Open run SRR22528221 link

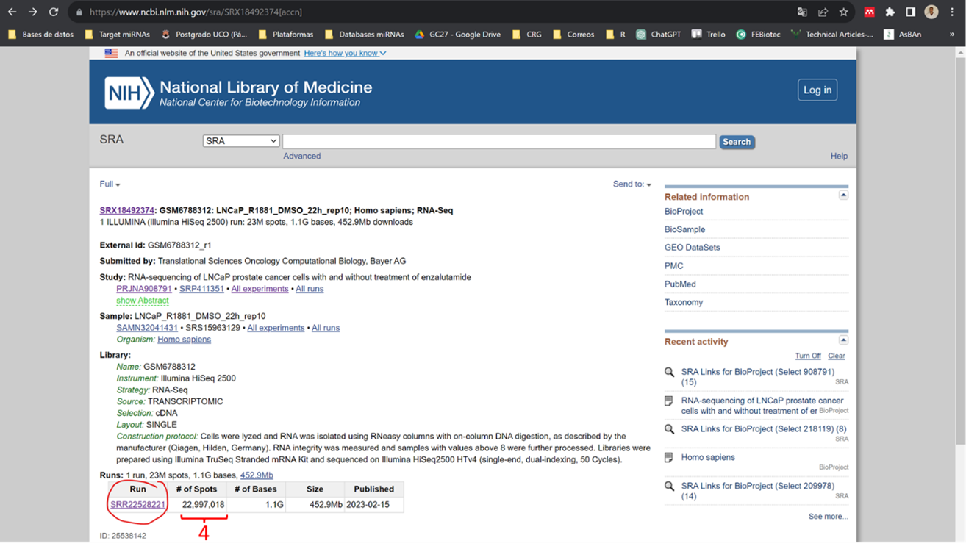[137, 505]
